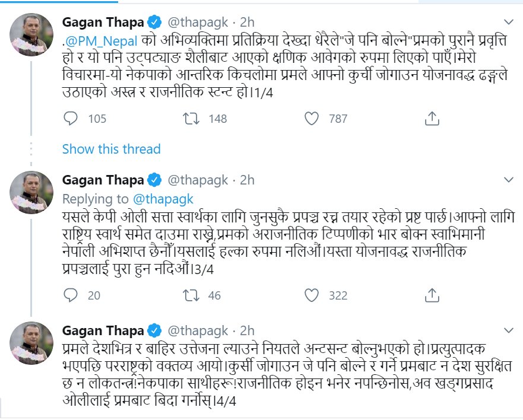Open the @thapagk link after Replying to
523x420 pixels.
162,199
